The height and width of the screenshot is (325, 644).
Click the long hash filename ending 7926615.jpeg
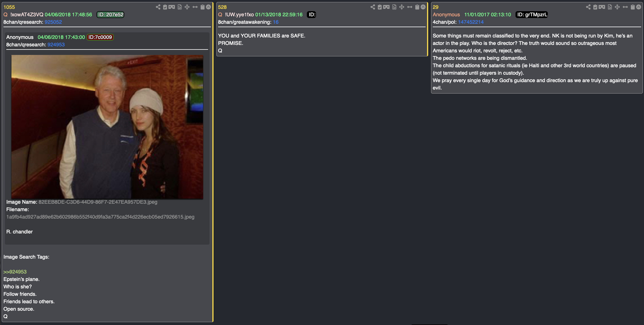tap(100, 217)
